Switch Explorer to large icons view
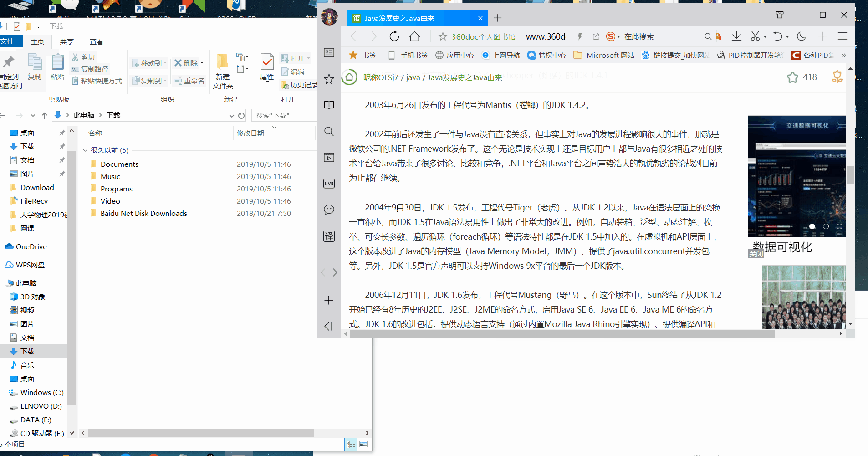The height and width of the screenshot is (456, 868). 363,444
